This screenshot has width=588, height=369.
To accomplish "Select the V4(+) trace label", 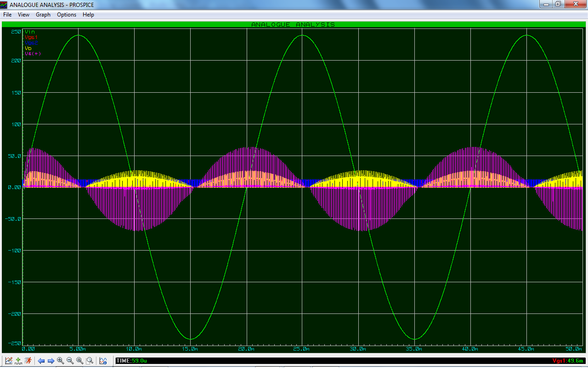I will [33, 54].
